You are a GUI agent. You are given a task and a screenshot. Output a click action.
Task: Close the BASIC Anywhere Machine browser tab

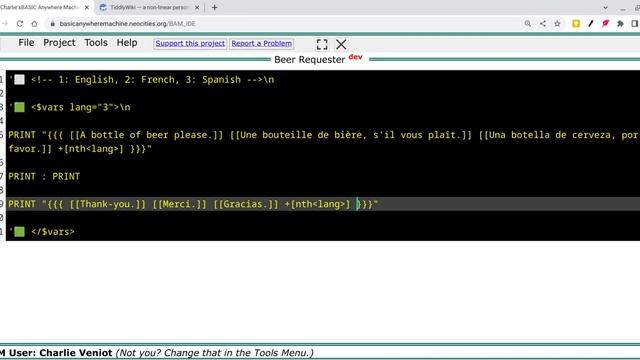coord(87,7)
